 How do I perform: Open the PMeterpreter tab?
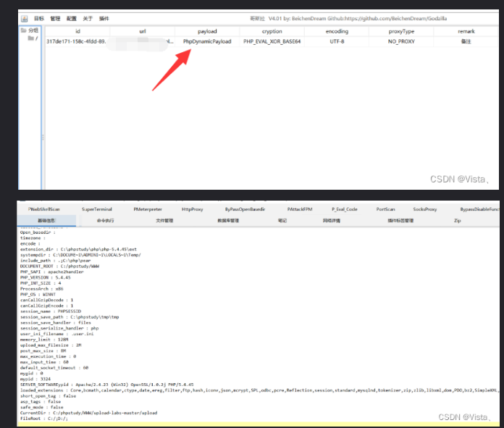click(x=148, y=209)
